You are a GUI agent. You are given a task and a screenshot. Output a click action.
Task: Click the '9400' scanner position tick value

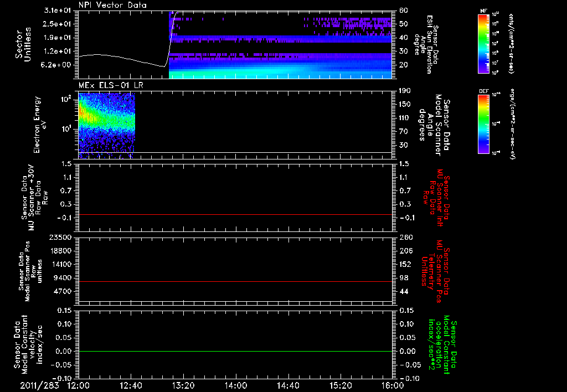(63, 278)
